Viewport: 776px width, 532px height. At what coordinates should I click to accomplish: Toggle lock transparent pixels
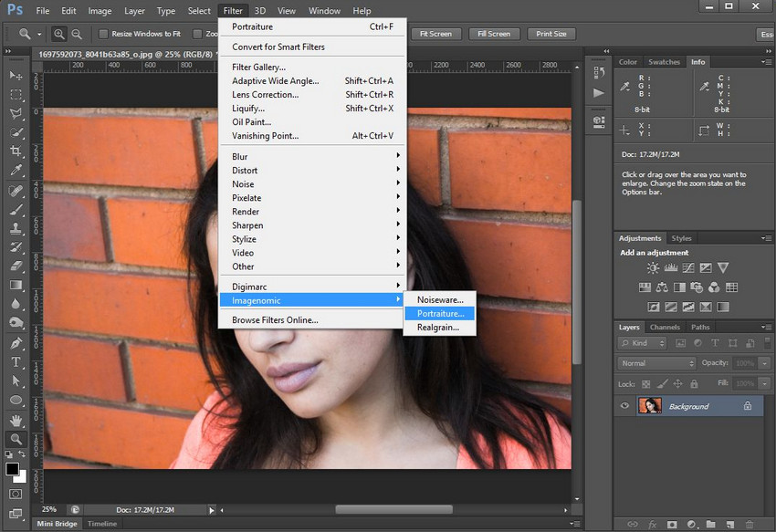[645, 383]
